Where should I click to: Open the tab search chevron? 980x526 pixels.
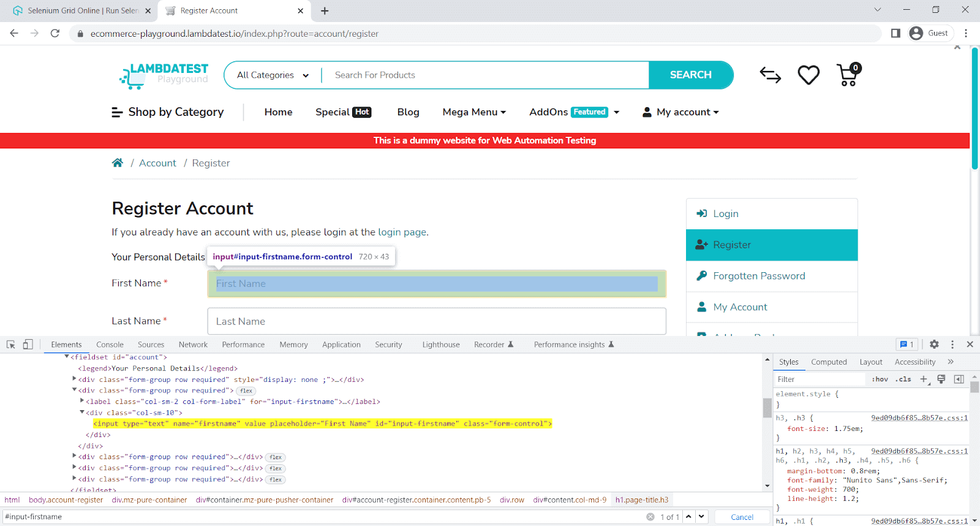[877, 9]
